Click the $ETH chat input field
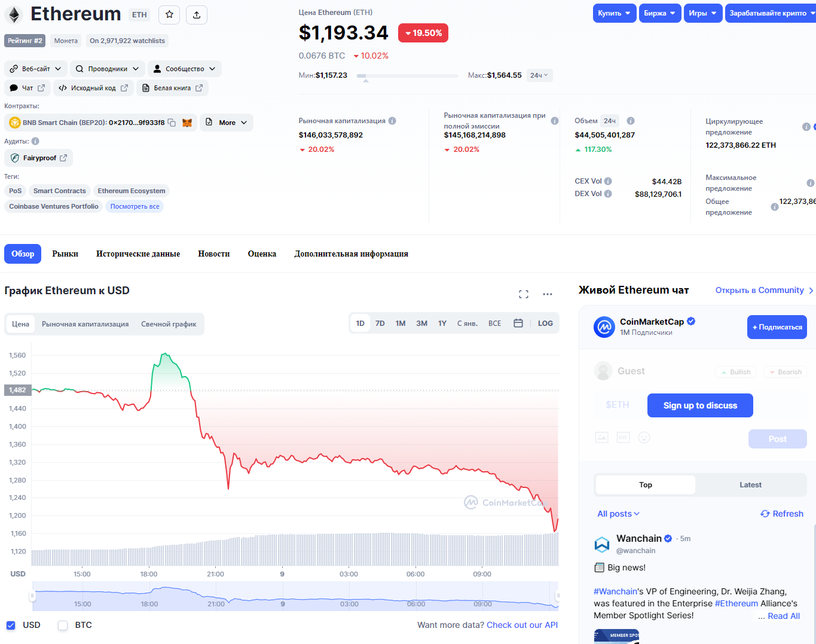Viewport: 816px width, 644px height. (x=618, y=405)
